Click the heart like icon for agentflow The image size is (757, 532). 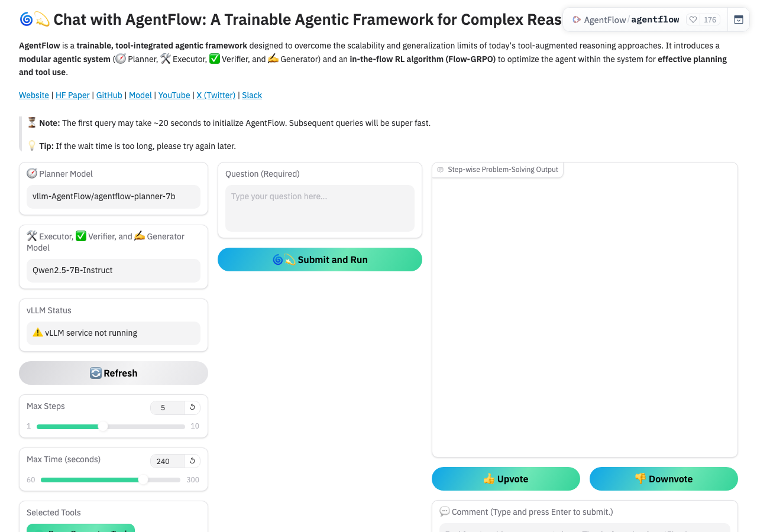click(x=693, y=20)
